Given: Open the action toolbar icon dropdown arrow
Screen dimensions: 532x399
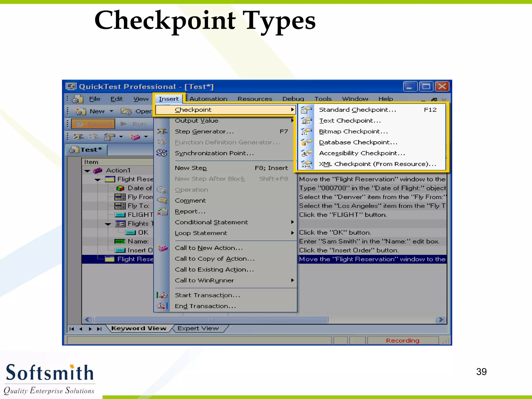Looking at the screenshot, I should (x=146, y=137).
